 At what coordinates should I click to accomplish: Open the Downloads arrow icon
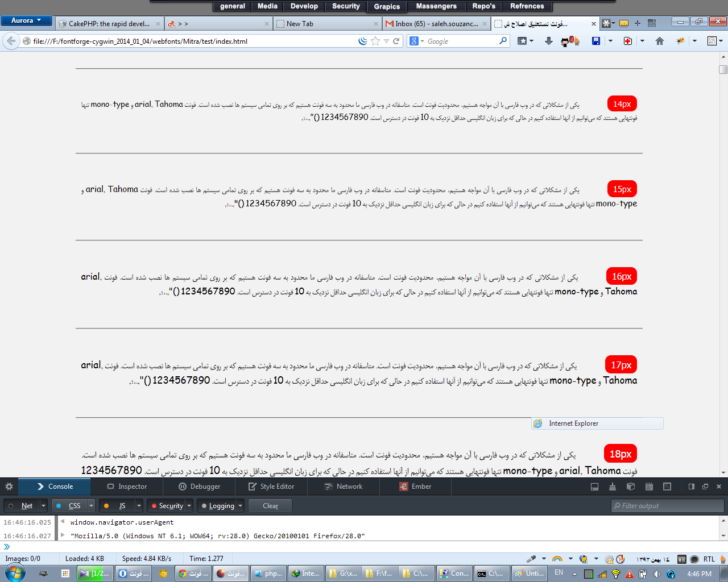(549, 41)
